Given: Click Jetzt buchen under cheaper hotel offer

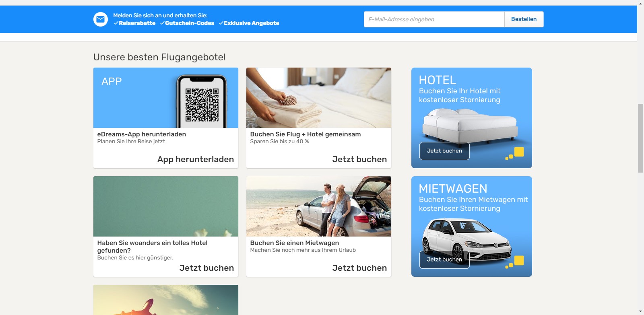Looking at the screenshot, I should click(x=206, y=268).
